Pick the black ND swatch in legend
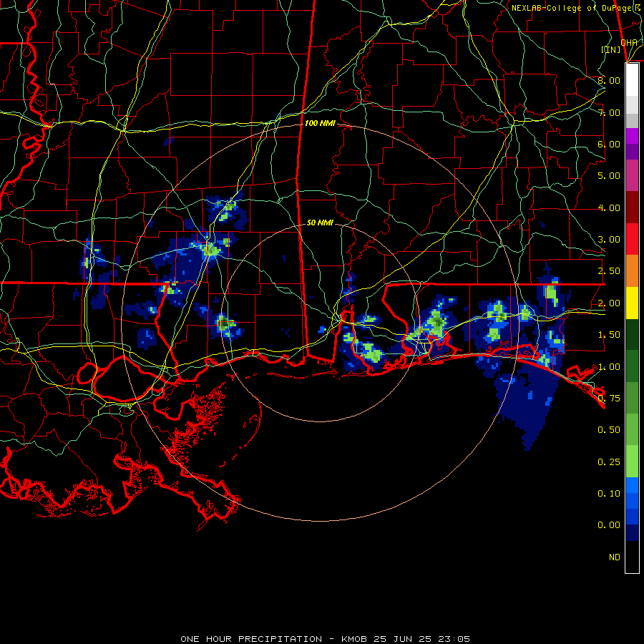Screen dimensions: 644x644 (x=632, y=557)
